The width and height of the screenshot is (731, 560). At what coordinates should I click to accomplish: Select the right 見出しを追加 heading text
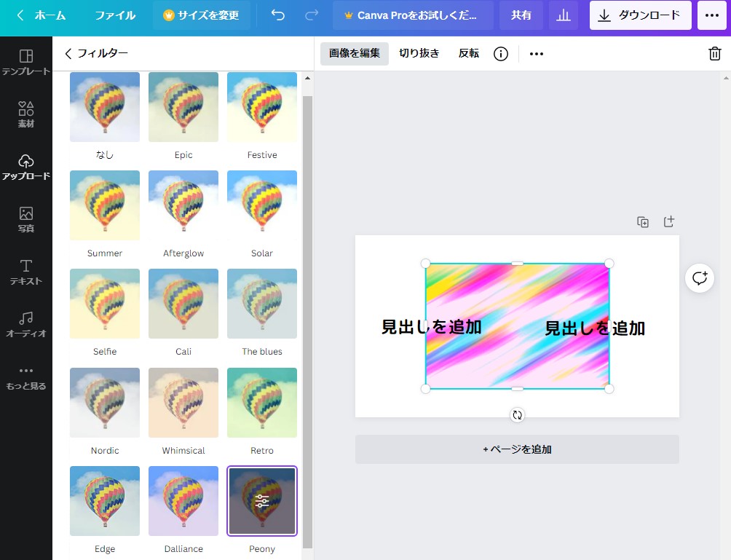[x=595, y=328]
